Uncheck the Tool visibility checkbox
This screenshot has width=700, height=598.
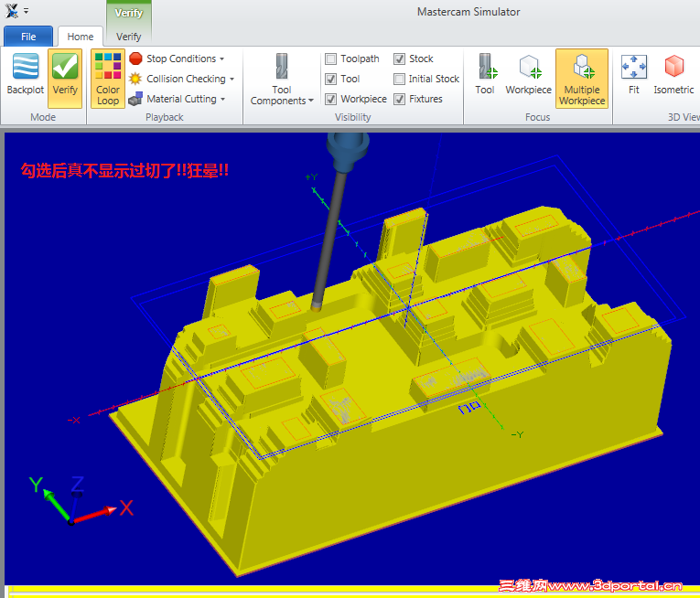(331, 79)
